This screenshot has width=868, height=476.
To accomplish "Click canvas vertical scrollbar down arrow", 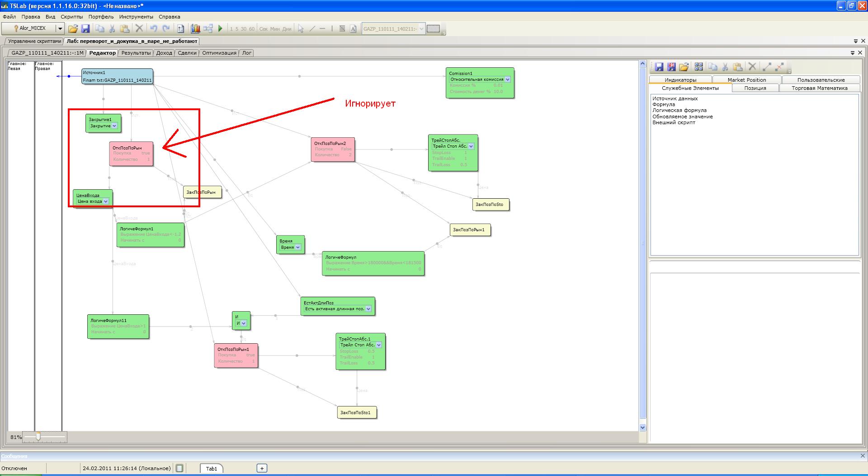I will pyautogui.click(x=643, y=427).
